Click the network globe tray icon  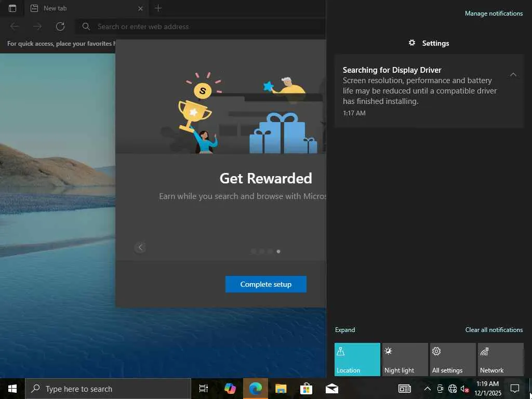coord(453,389)
